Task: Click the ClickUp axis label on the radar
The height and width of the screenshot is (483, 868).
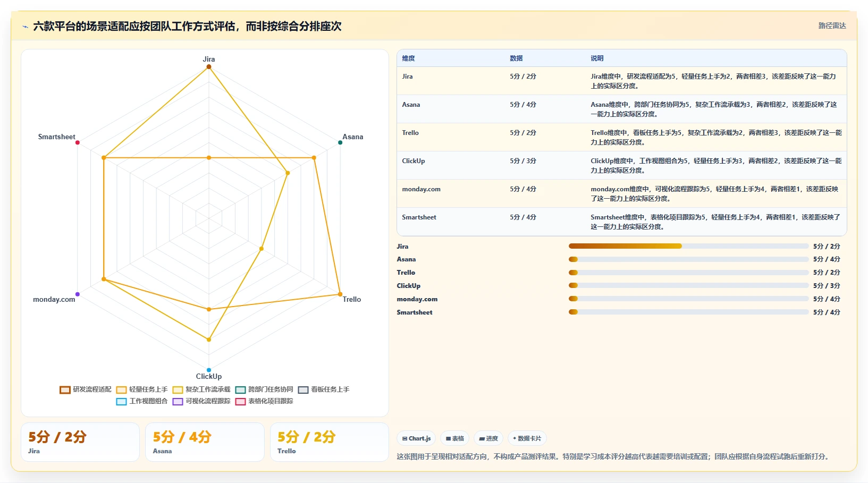Action: (x=209, y=377)
